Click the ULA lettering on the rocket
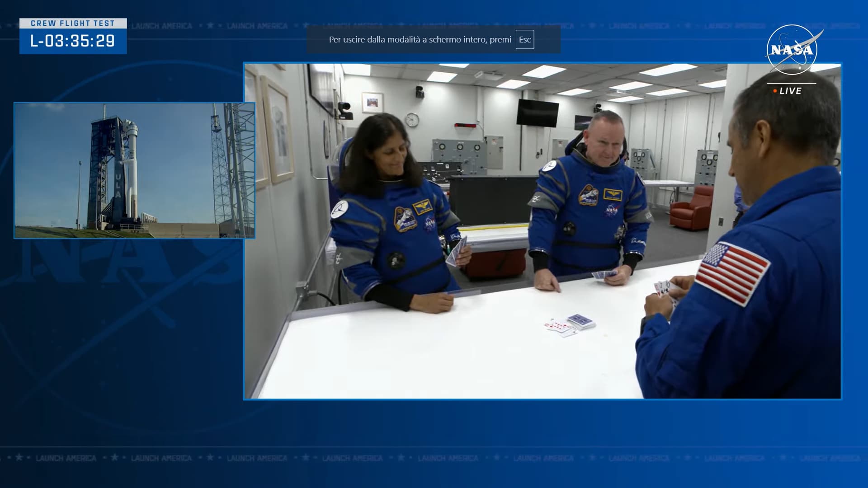 [118, 185]
